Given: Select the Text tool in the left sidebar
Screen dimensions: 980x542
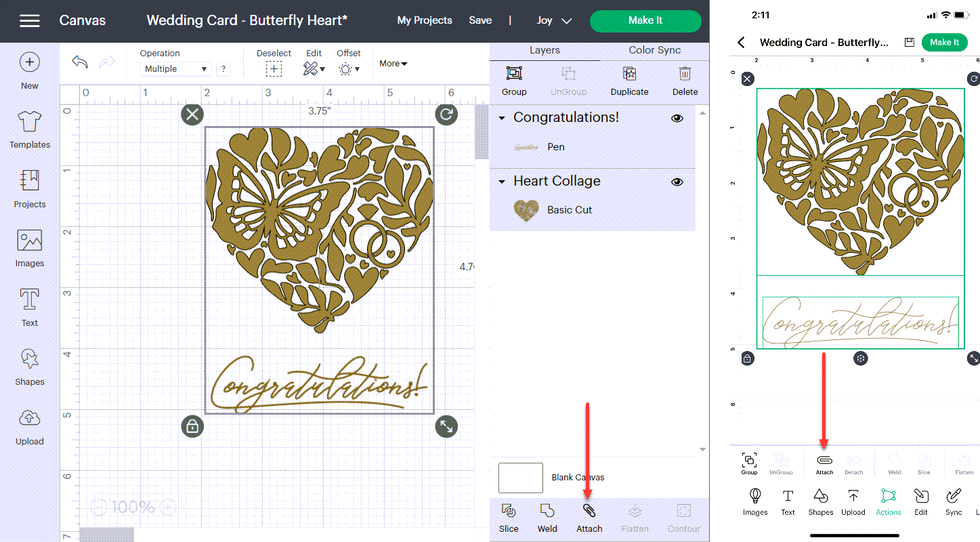Looking at the screenshot, I should tap(29, 306).
